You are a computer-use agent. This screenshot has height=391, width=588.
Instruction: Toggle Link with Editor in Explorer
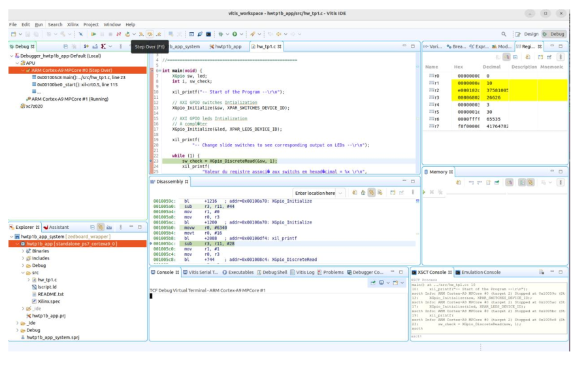[x=101, y=227]
